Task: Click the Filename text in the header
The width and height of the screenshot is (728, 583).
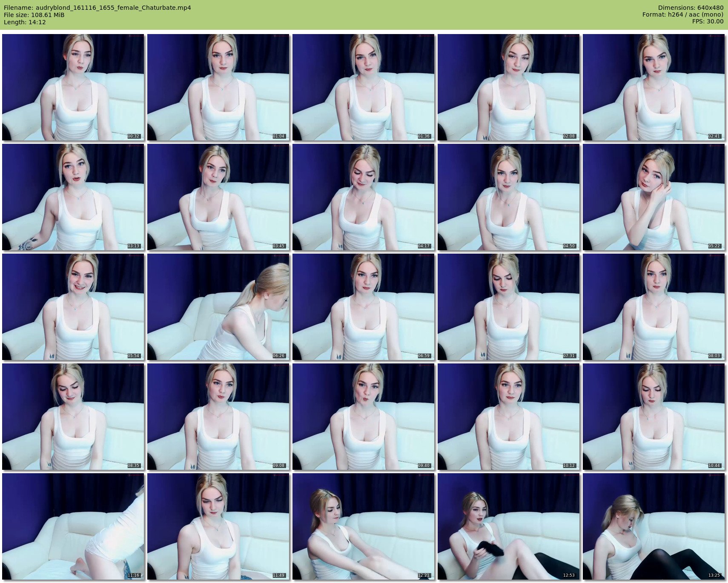Action: [x=97, y=8]
